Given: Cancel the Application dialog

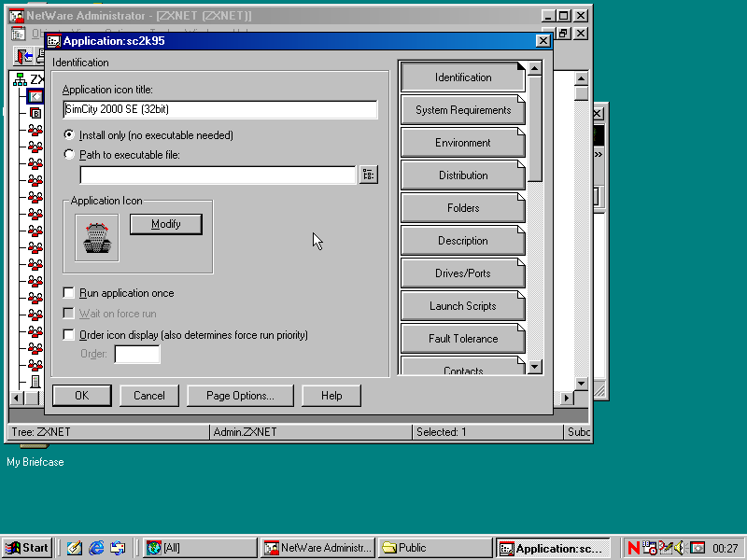Looking at the screenshot, I should (149, 396).
